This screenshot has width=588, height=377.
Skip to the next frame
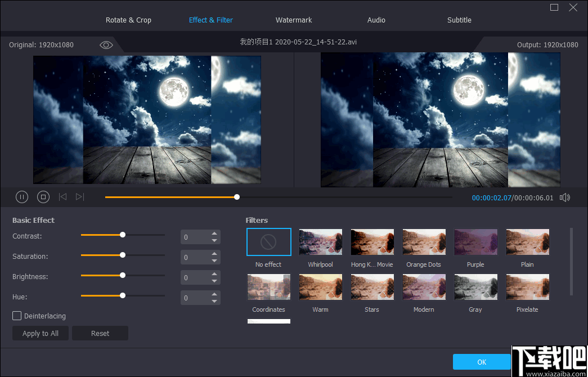click(80, 197)
